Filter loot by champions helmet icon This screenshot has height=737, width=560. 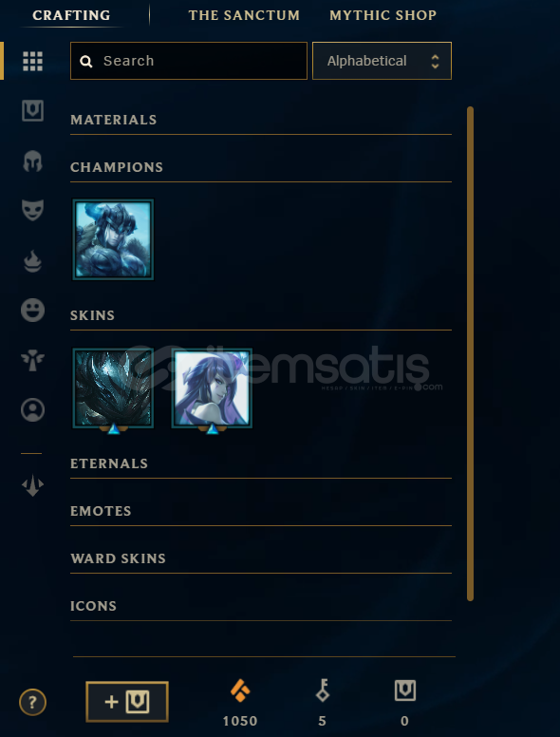32,161
